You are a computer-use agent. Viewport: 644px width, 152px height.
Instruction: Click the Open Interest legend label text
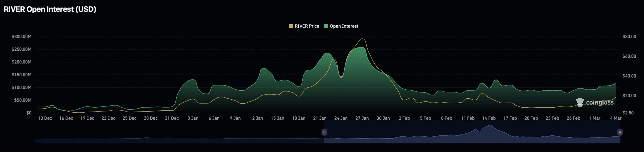(344, 26)
